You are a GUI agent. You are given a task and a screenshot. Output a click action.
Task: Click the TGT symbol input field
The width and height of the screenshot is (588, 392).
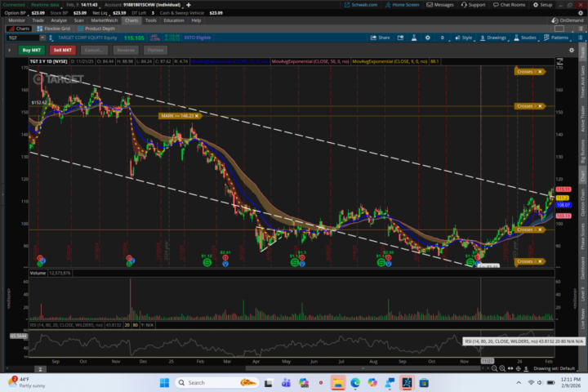click(x=23, y=38)
